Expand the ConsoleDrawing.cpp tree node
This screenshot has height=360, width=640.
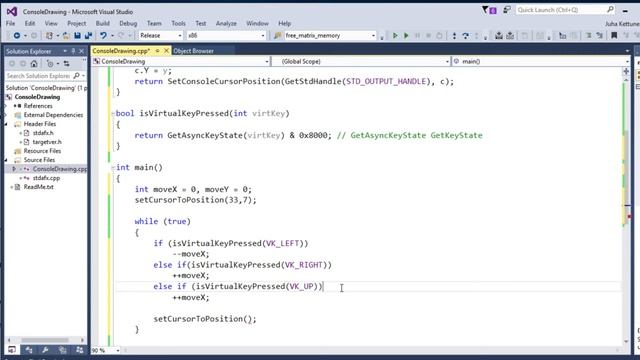(14, 169)
